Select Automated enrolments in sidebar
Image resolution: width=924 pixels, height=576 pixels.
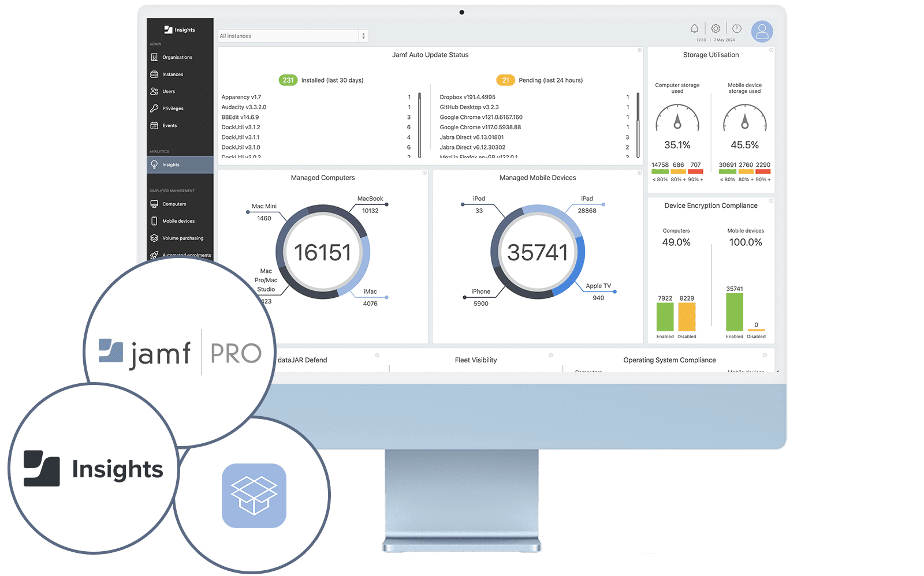coord(180,255)
